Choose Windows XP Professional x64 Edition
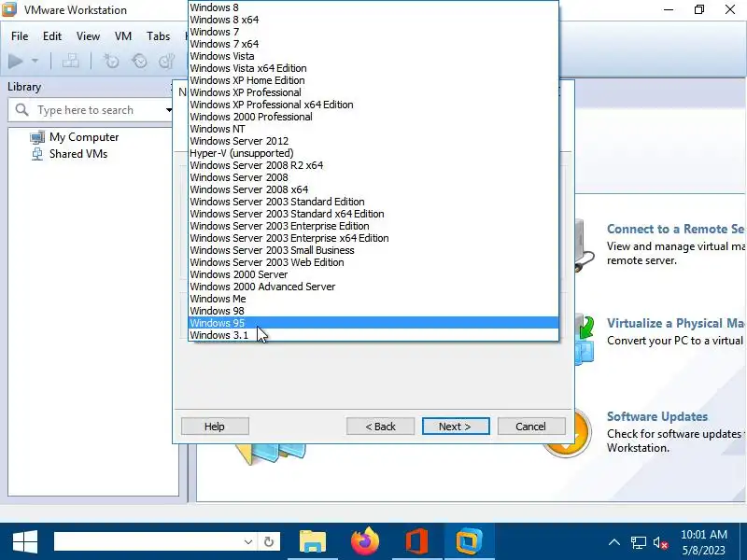 click(x=373, y=105)
